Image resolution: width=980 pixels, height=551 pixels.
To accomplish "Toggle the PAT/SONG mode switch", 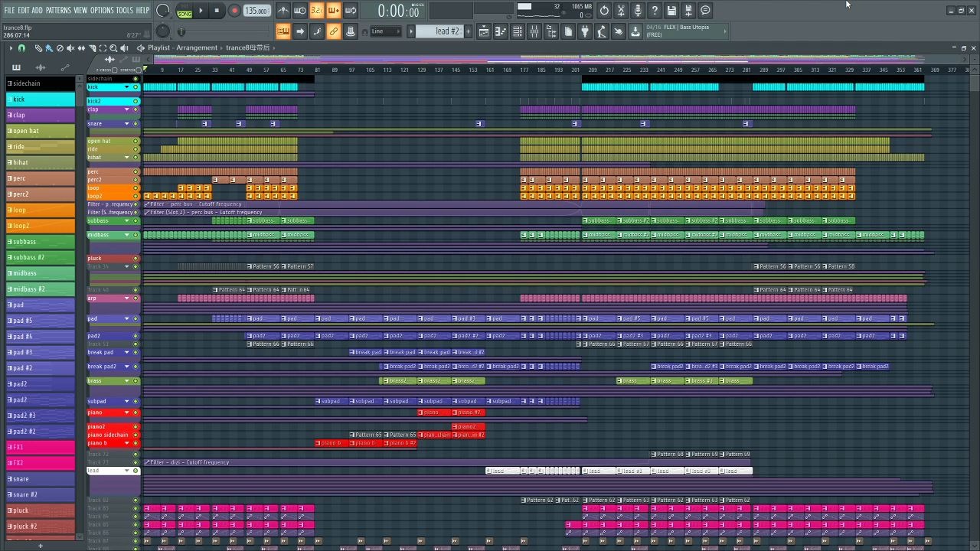I will (185, 11).
